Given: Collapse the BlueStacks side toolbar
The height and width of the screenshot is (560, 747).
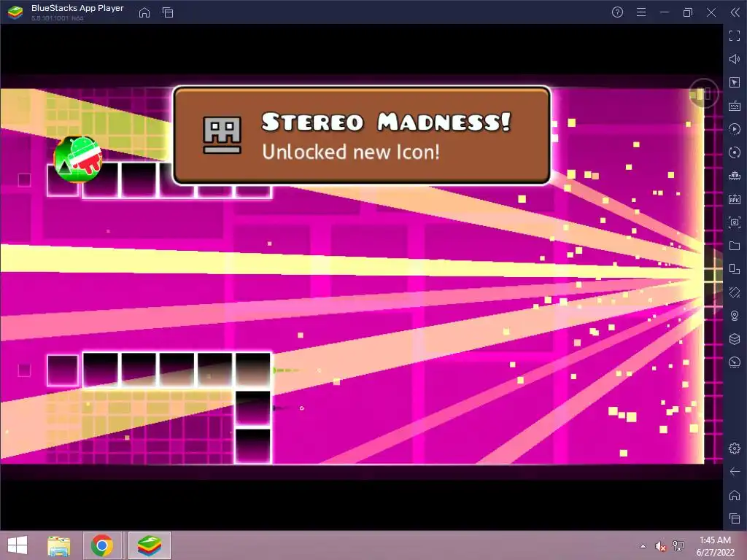Looking at the screenshot, I should click(735, 12).
